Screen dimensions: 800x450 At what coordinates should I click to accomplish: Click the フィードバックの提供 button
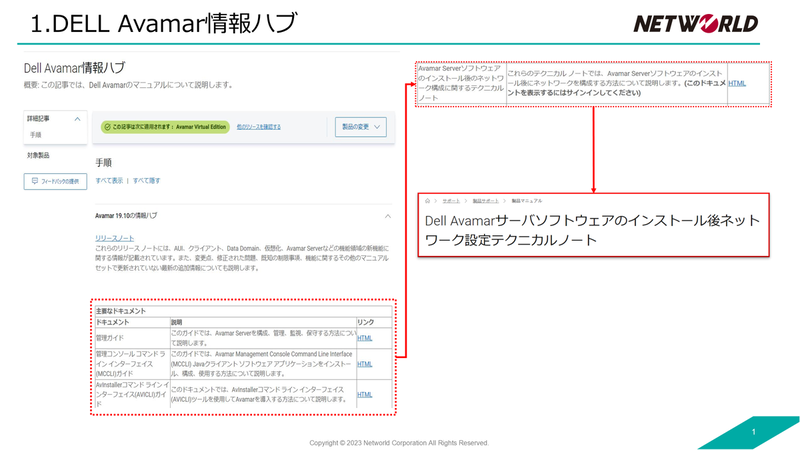[55, 181]
